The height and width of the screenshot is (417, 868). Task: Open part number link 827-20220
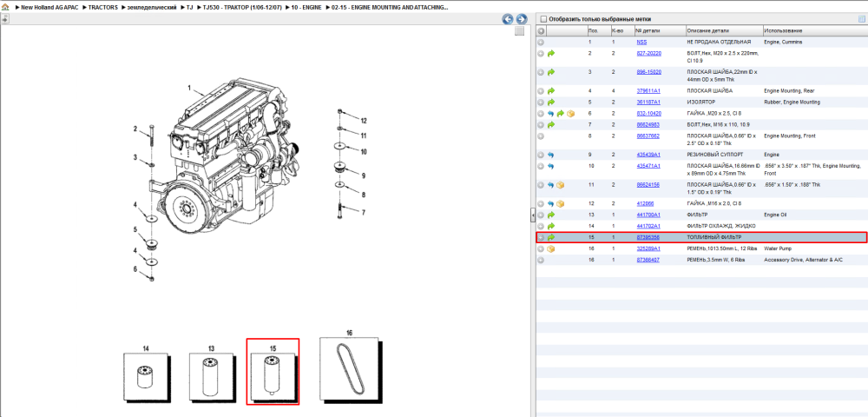click(648, 53)
